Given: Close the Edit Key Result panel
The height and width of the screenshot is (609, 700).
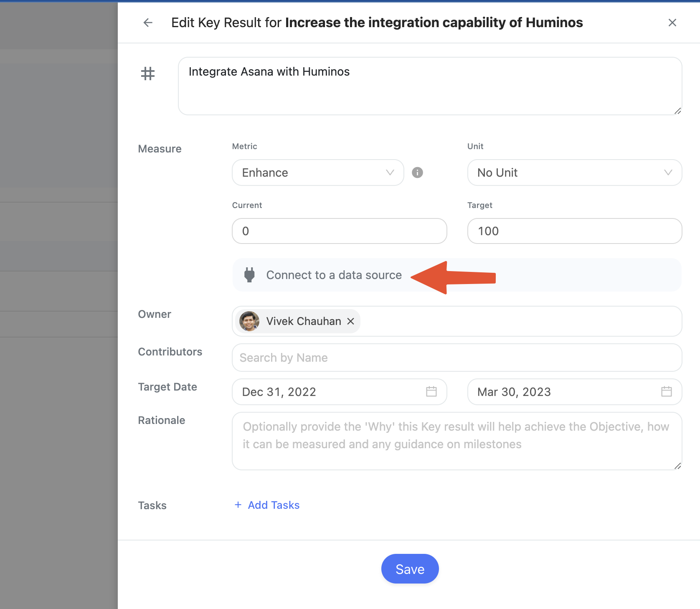Looking at the screenshot, I should coord(672,23).
